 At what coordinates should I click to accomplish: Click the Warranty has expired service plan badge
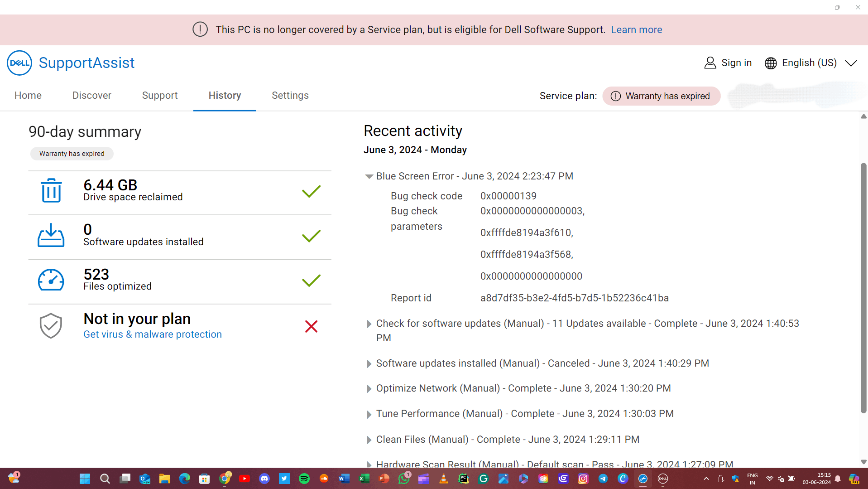[662, 96]
